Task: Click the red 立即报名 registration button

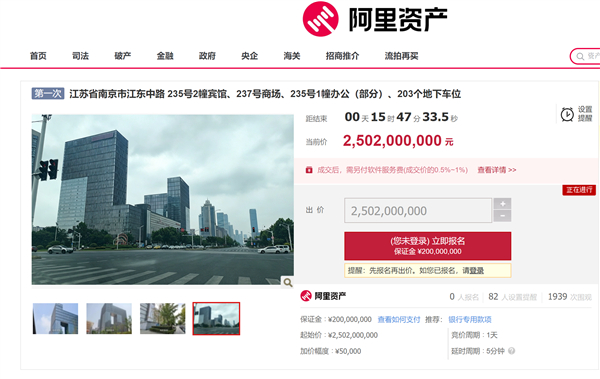Action: pos(427,246)
